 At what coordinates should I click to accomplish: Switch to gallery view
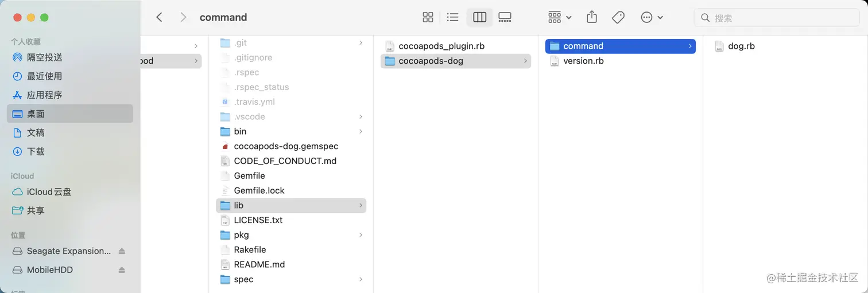[505, 17]
